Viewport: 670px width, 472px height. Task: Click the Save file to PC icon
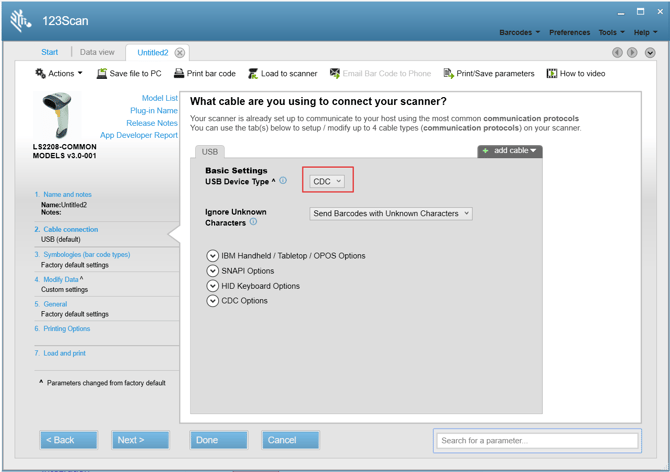click(102, 73)
